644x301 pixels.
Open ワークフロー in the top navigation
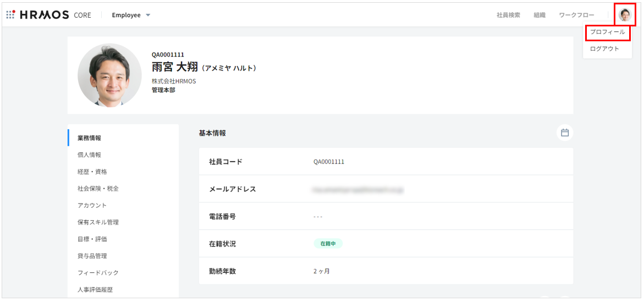[x=576, y=15]
